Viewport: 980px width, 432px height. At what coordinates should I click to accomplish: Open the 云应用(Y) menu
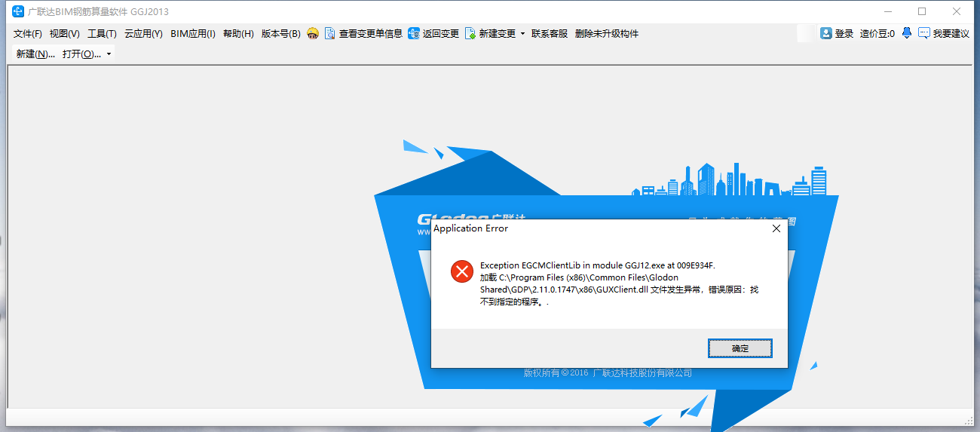pos(143,34)
